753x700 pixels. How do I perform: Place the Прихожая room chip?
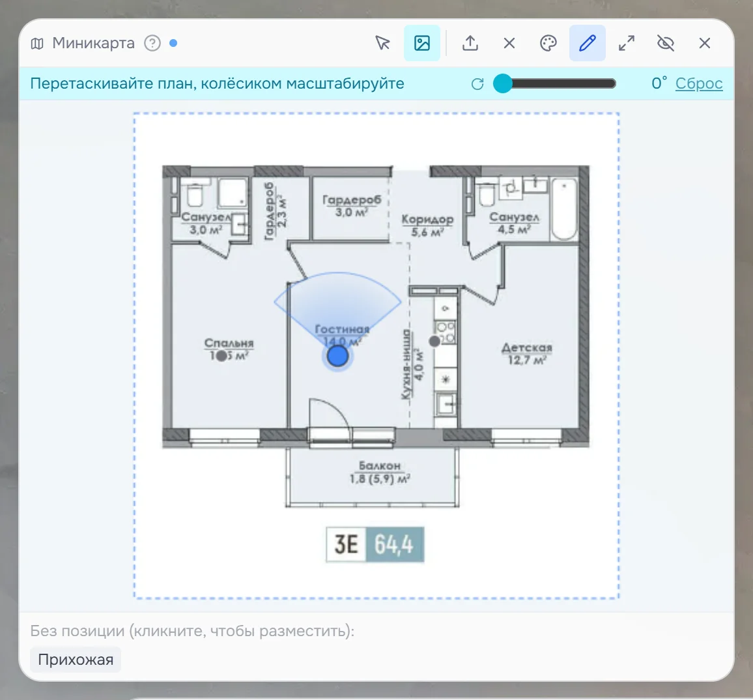[x=76, y=660]
